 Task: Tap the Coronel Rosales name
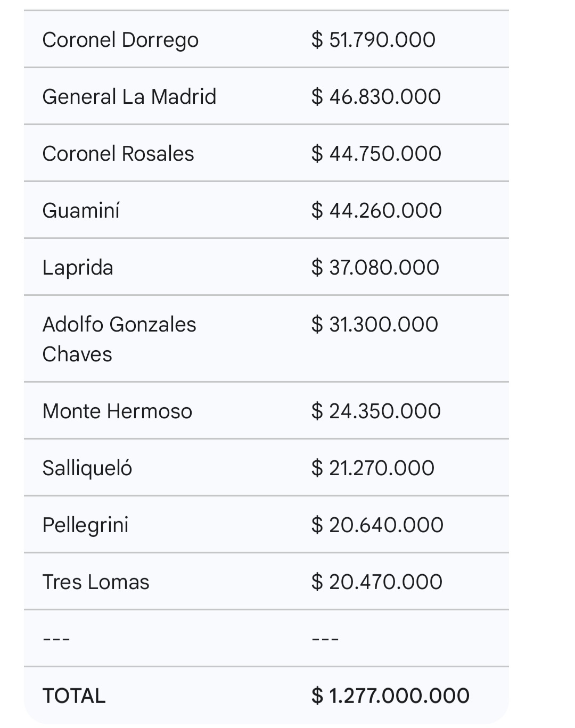[118, 154]
